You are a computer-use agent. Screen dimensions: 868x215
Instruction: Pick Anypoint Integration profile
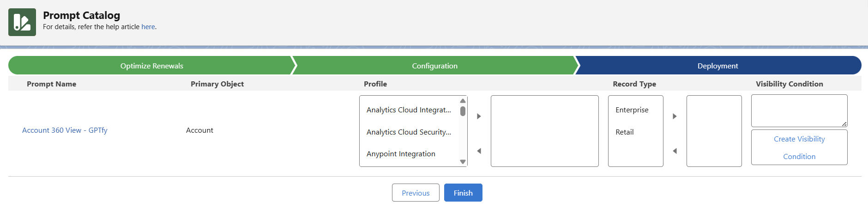(x=401, y=154)
